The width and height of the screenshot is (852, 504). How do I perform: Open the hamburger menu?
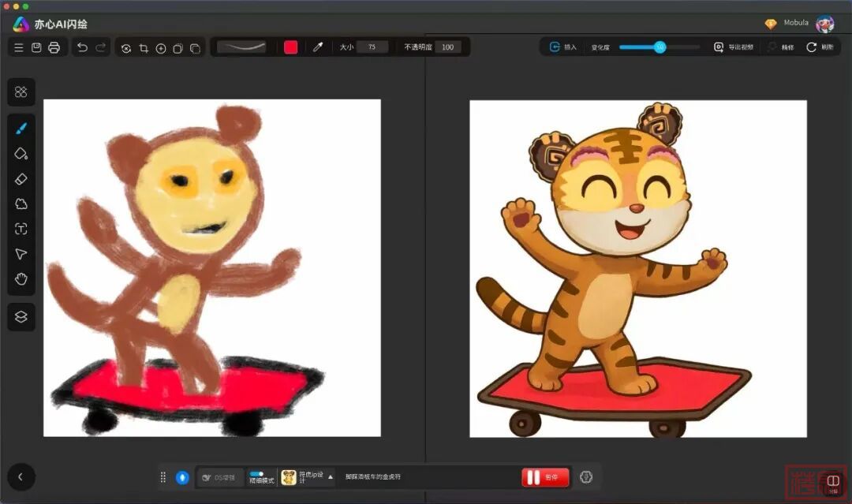tap(19, 47)
